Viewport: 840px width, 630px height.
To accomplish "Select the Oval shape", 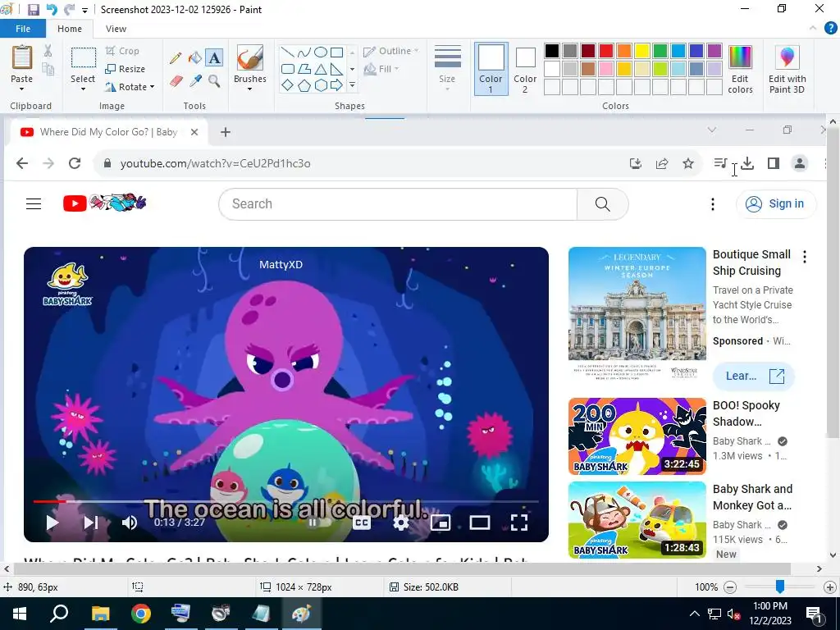I will pyautogui.click(x=321, y=52).
